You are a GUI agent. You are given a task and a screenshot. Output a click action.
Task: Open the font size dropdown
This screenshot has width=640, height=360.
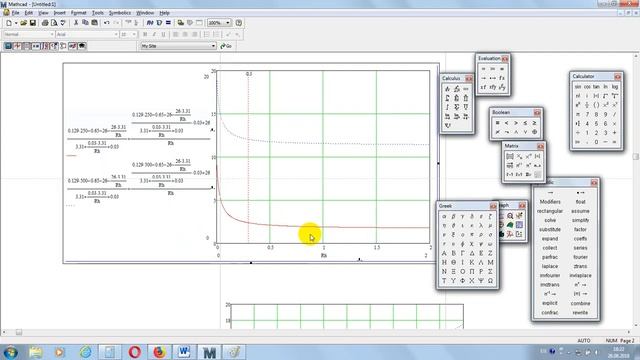[134, 35]
